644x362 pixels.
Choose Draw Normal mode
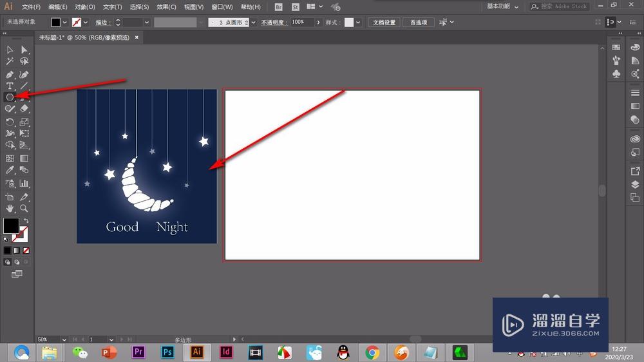click(x=7, y=262)
